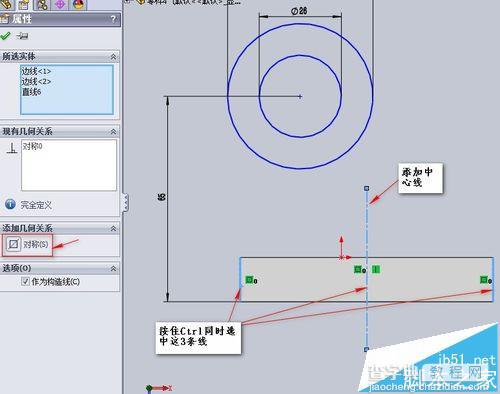This screenshot has width=500, height=394.
Task: Select 对称0 in existing relations list
Action: [32, 146]
